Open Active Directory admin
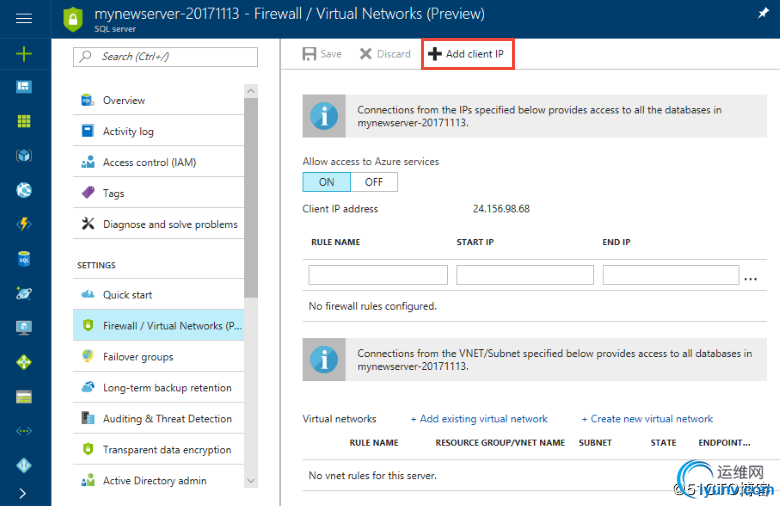Screen dimensions: 780x506 [x=158, y=481]
